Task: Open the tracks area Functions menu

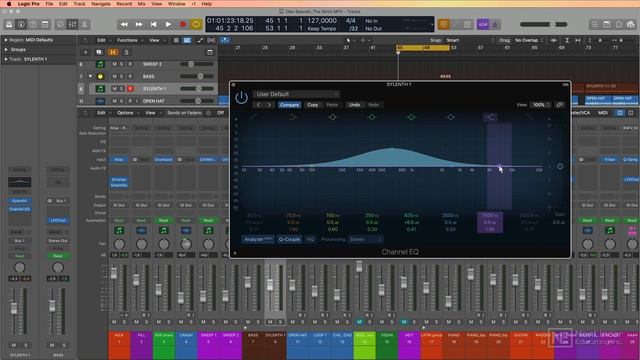Action: click(130, 40)
